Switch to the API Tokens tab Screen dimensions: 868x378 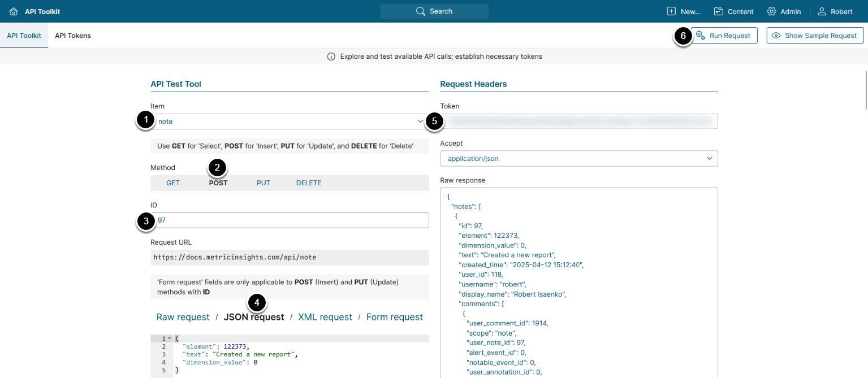point(73,36)
